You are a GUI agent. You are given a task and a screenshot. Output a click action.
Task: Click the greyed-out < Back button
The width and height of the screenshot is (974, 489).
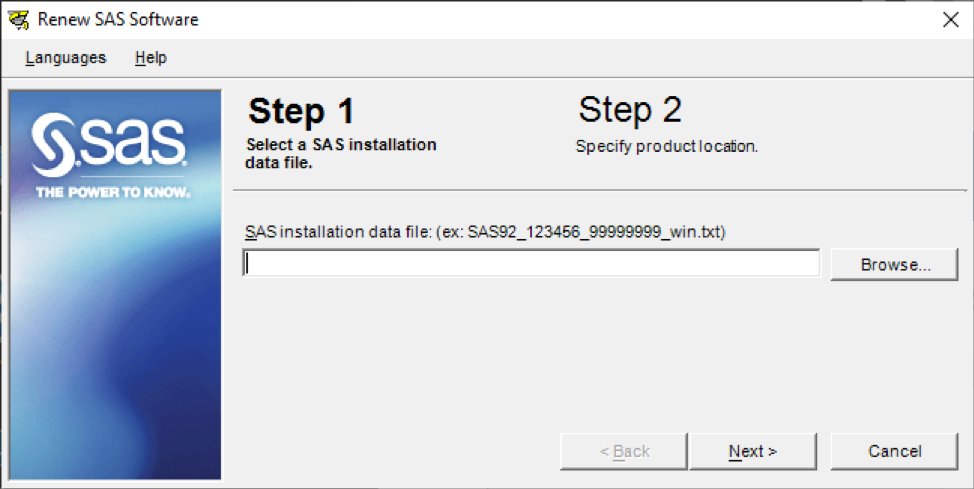[624, 451]
